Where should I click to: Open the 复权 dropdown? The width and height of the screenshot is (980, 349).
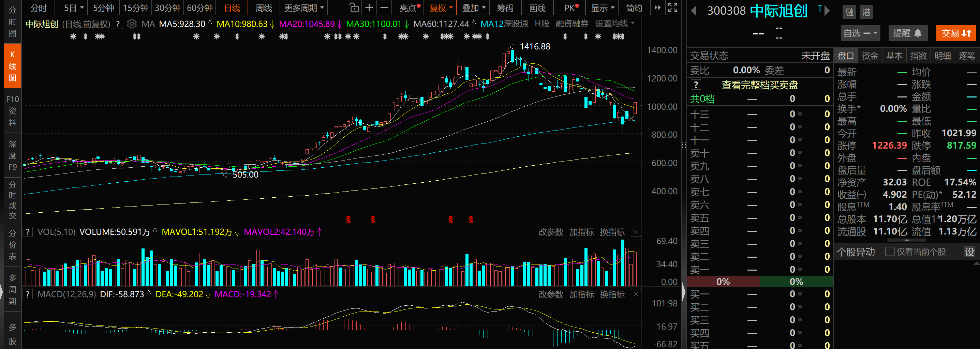coord(441,7)
